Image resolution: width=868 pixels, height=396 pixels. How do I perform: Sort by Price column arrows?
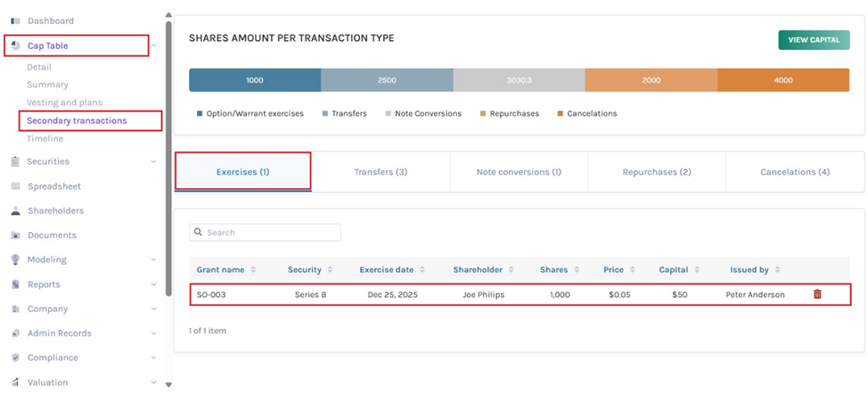(632, 269)
